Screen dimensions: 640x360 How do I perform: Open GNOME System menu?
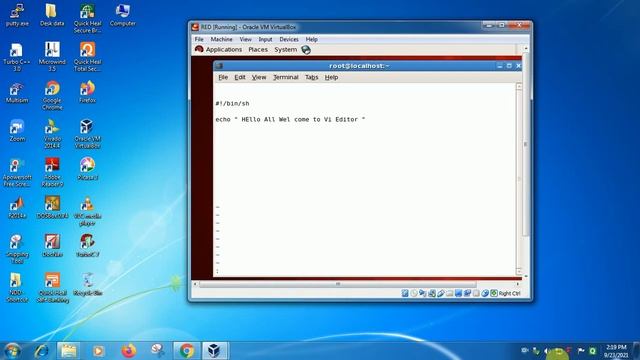coord(286,49)
